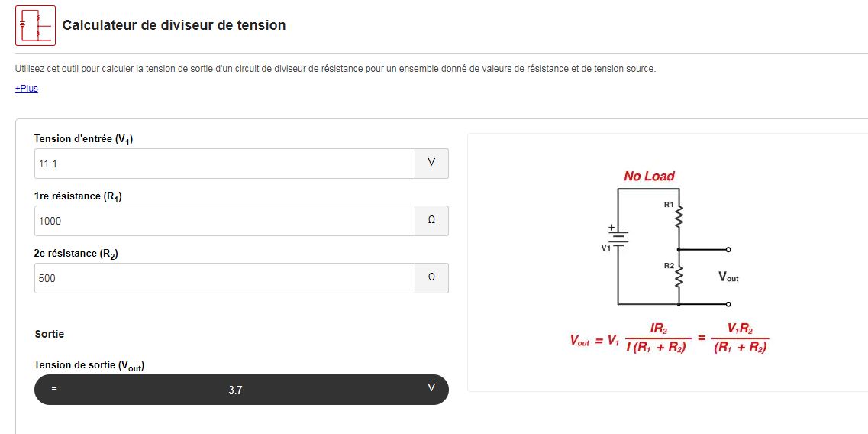The height and width of the screenshot is (434, 868).
Task: Focus the Tension d'entrée field showing 11.1
Action: pos(224,164)
